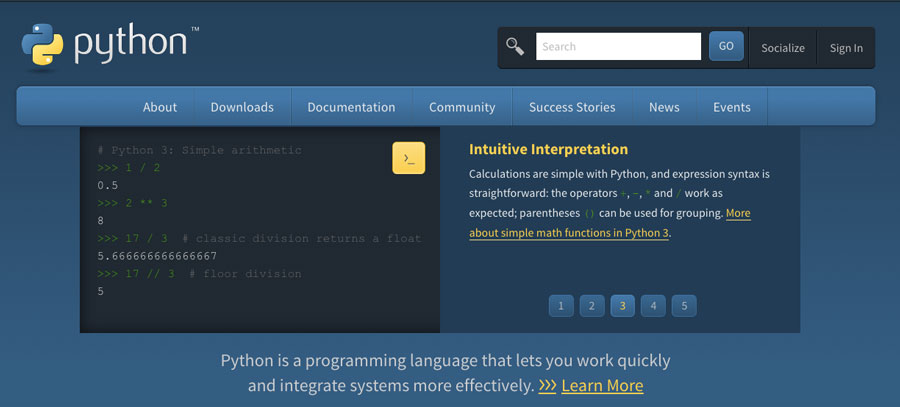Select slide 2 in the carousel
The height and width of the screenshot is (407, 900).
click(592, 306)
